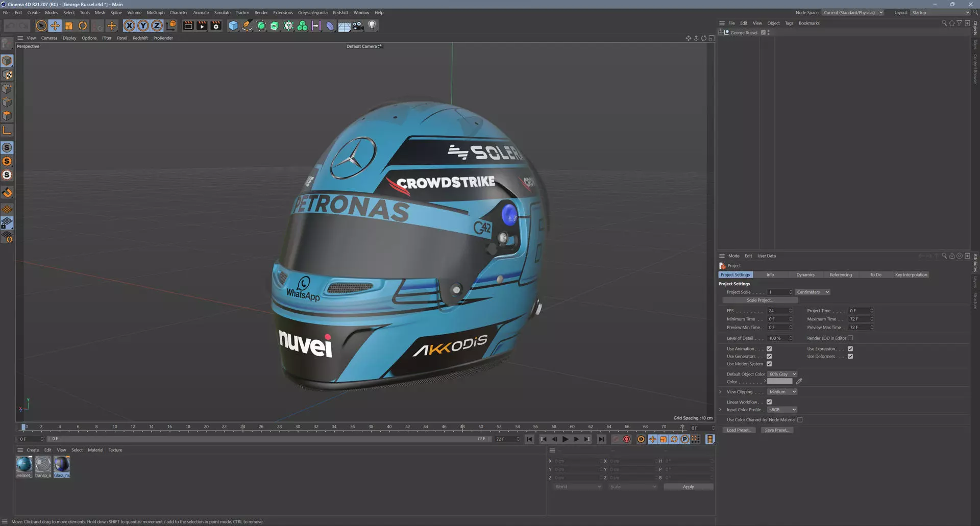Toggle the coordinate system icon
The height and width of the screenshot is (526, 980).
pos(171,26)
